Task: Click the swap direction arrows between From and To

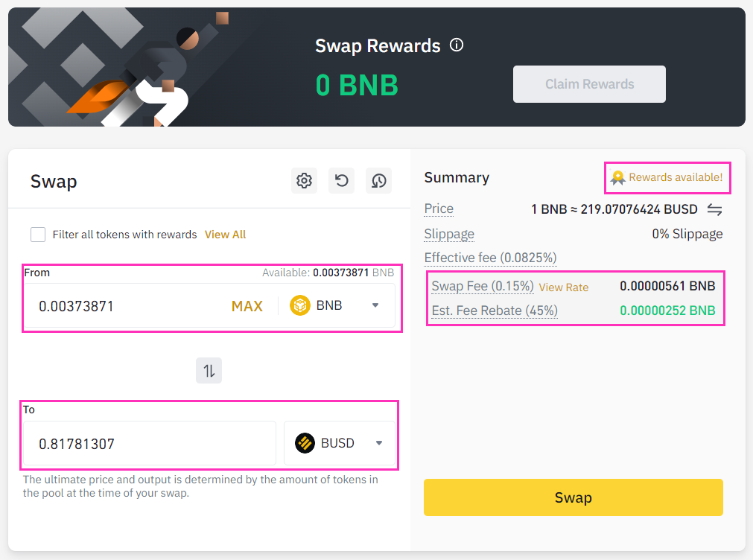Action: (x=209, y=370)
